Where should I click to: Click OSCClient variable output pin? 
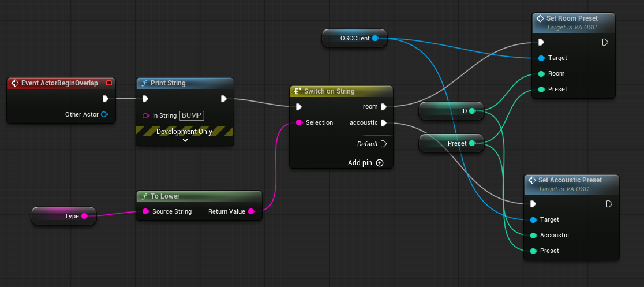[376, 38]
